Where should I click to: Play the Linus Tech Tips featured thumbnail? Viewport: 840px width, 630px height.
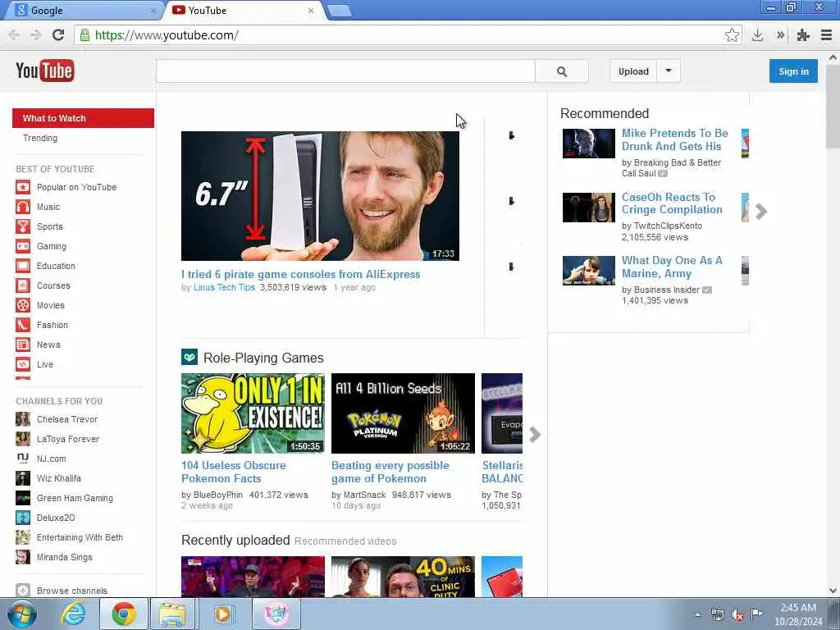coord(320,196)
